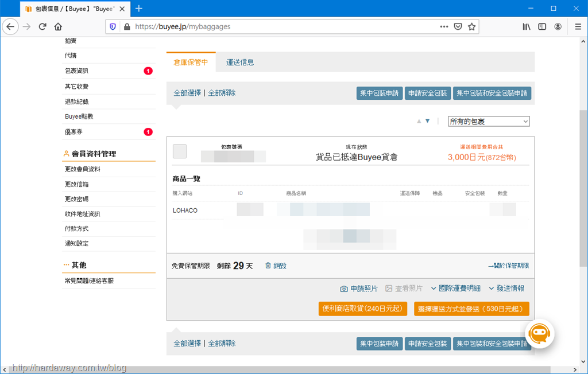Open the Firefox hamburger menu

point(578,26)
